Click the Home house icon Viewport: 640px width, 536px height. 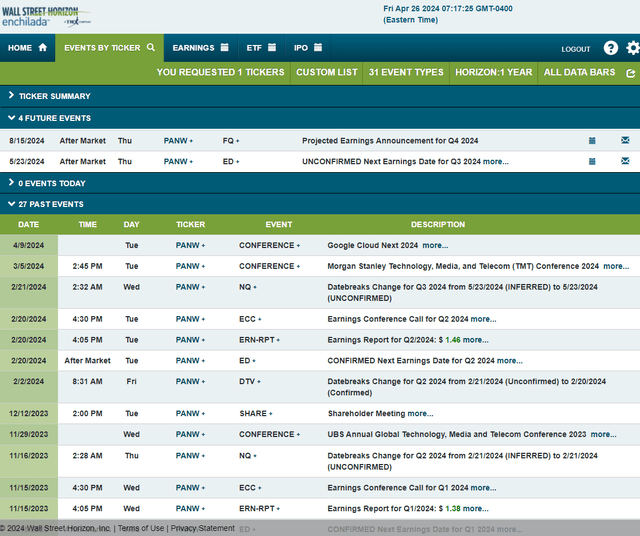[43, 47]
